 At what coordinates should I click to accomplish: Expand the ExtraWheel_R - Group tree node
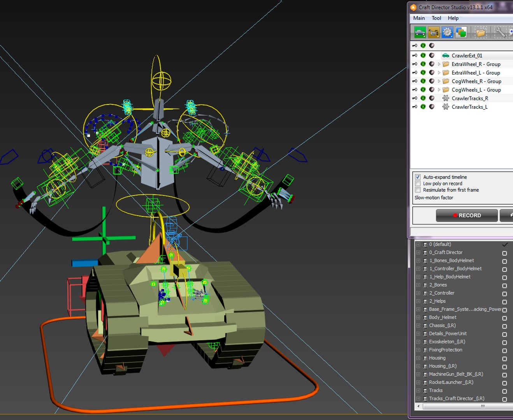439,64
